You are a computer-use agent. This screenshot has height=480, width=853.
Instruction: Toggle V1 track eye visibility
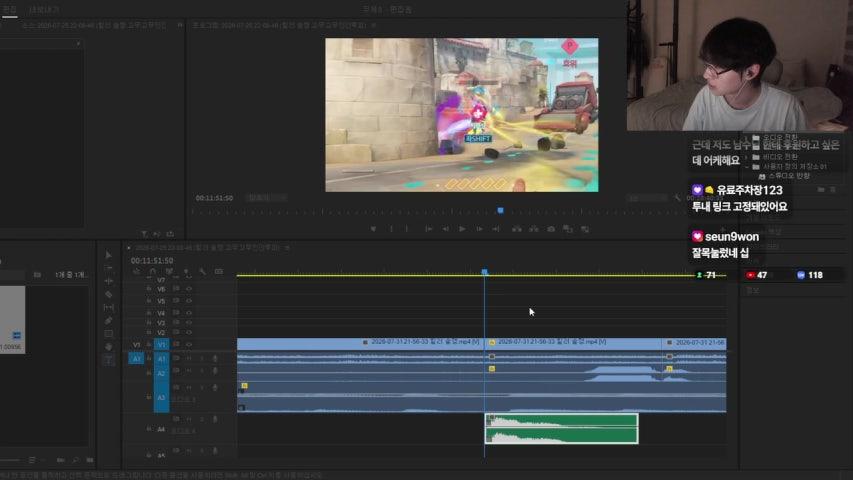click(189, 344)
